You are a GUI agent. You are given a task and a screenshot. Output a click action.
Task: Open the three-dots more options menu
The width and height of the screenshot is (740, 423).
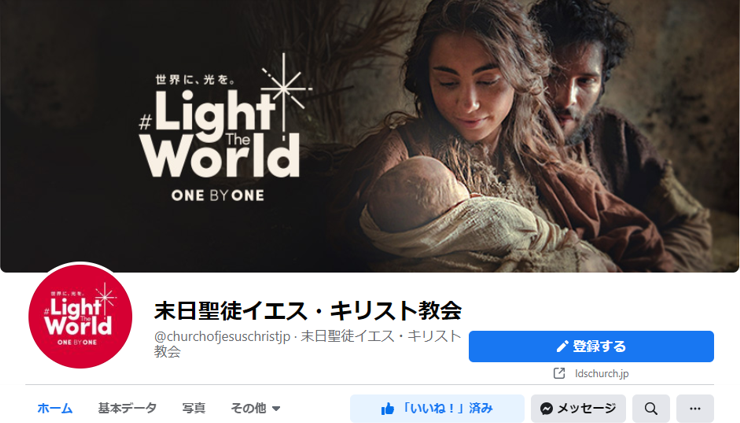[x=695, y=408]
